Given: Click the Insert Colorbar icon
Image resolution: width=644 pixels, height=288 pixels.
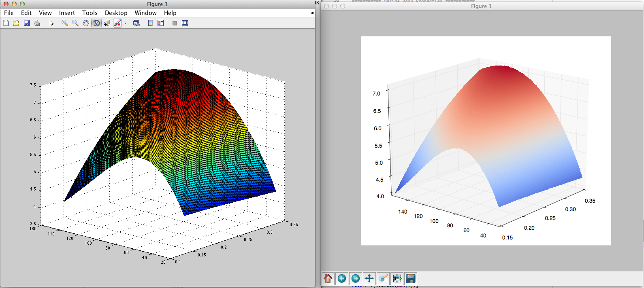Looking at the screenshot, I should [150, 23].
